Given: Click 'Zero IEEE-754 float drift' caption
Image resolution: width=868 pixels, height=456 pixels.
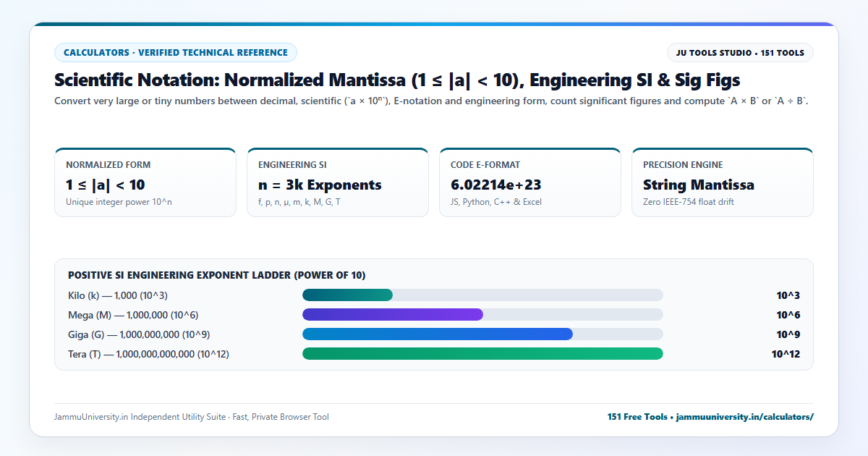Looking at the screenshot, I should (689, 202).
